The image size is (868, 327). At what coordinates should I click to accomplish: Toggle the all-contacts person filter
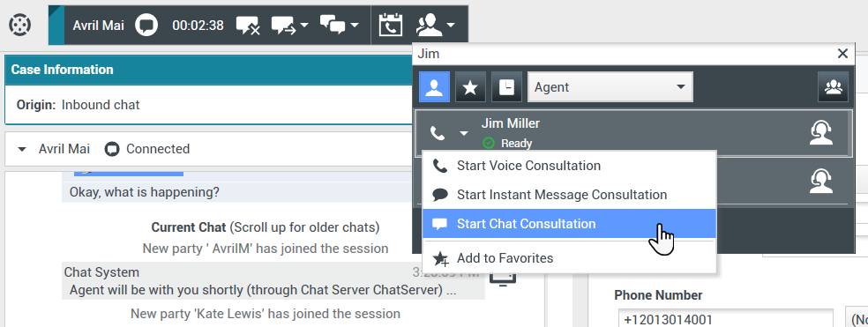coord(434,87)
